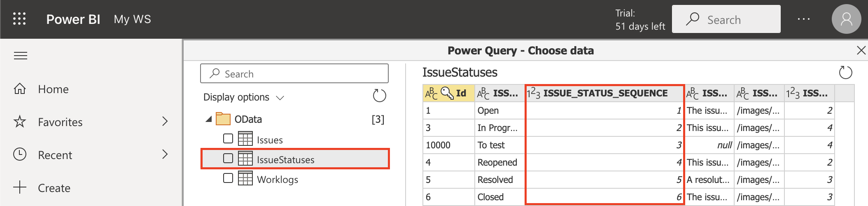Refresh the navigator table list

click(379, 96)
